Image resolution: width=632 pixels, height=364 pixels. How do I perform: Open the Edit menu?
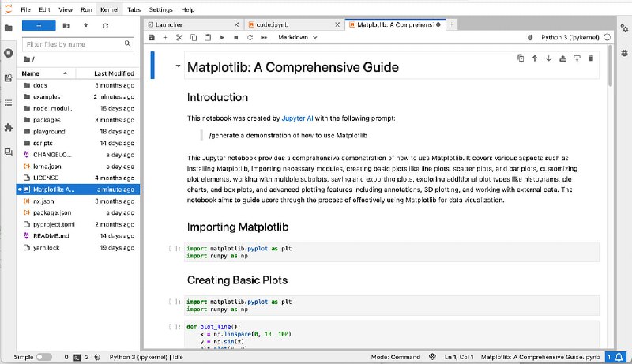(x=45, y=9)
